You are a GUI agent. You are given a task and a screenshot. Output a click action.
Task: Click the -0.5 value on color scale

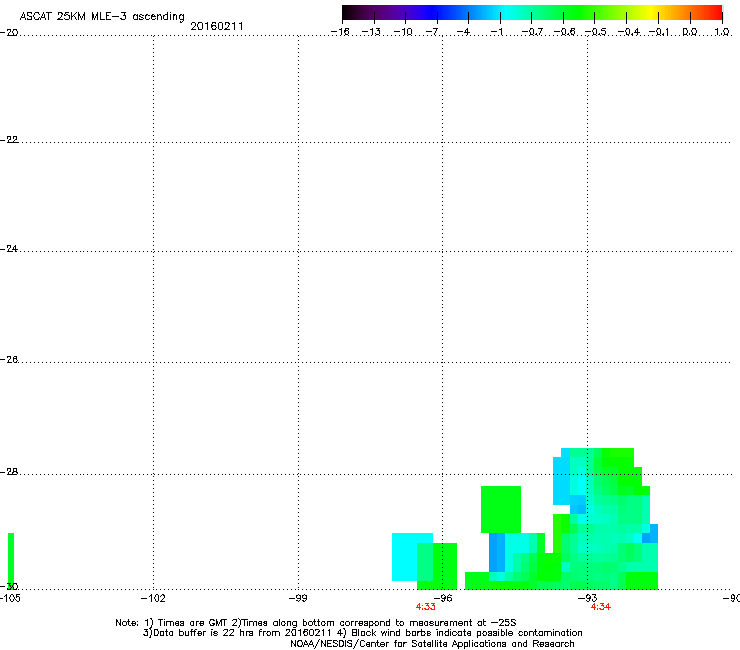(596, 32)
